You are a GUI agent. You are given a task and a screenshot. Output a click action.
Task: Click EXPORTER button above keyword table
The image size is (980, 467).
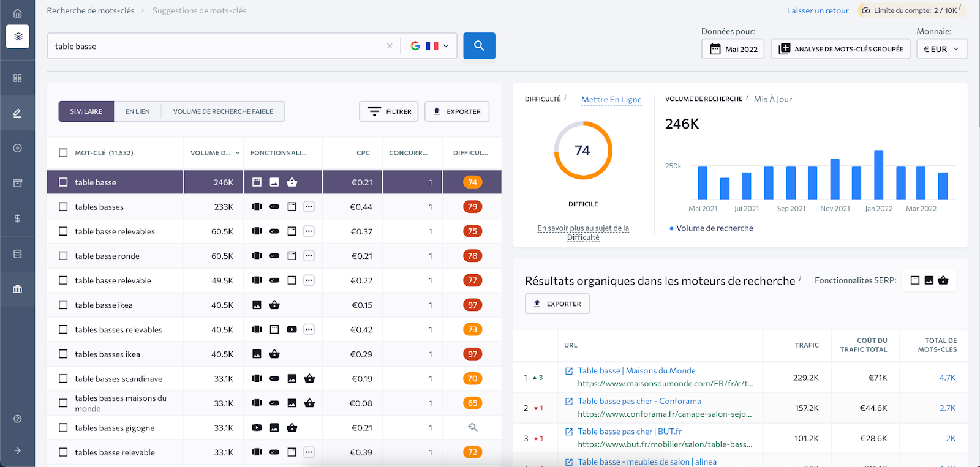(x=457, y=111)
